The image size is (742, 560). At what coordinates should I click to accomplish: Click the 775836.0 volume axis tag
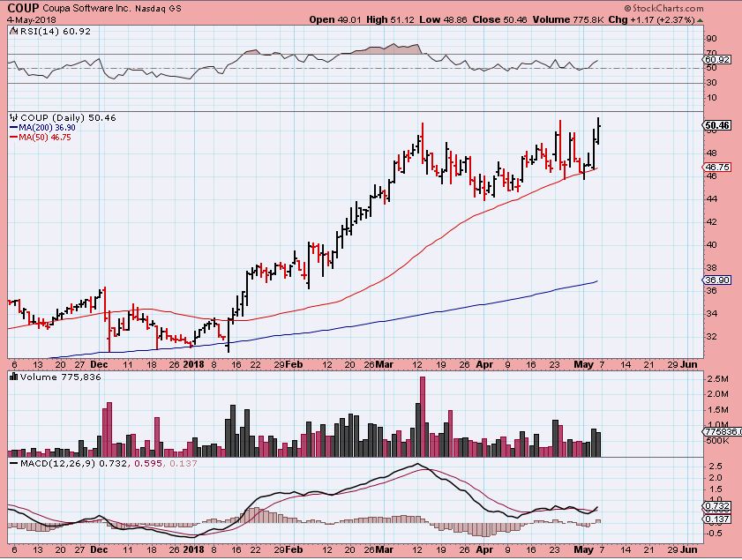(x=723, y=432)
